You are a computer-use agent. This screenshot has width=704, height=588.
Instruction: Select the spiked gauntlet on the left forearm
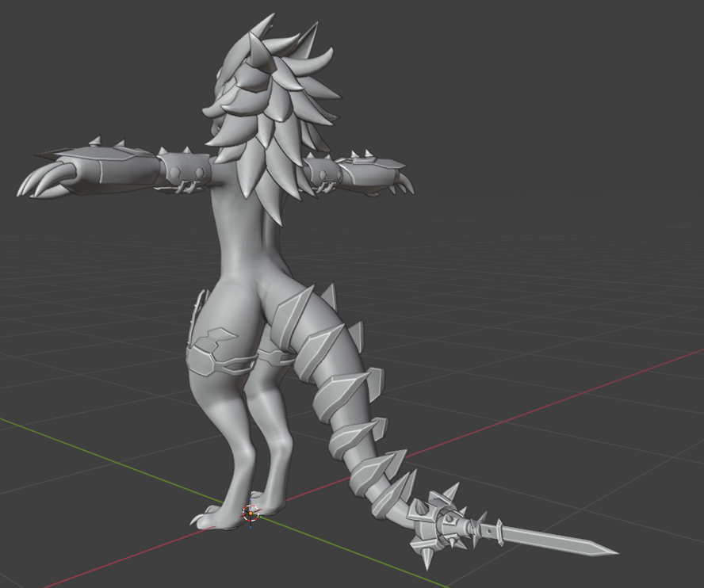119,168
